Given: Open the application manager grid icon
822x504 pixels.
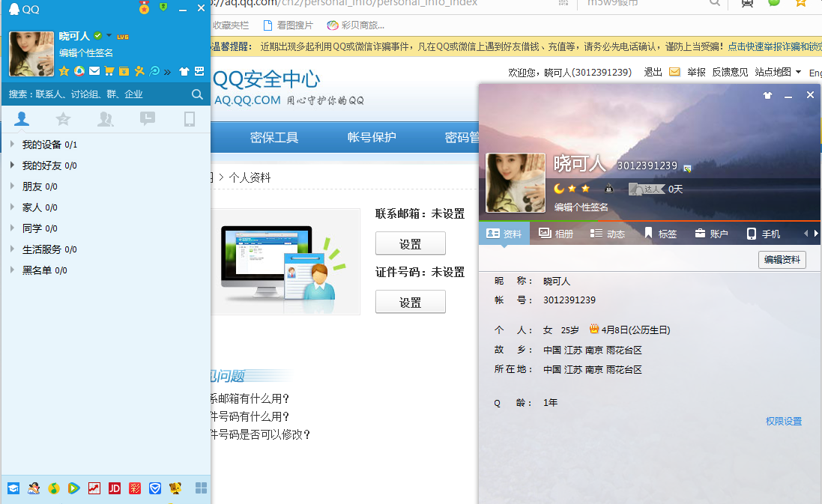Looking at the screenshot, I should pyautogui.click(x=201, y=488).
